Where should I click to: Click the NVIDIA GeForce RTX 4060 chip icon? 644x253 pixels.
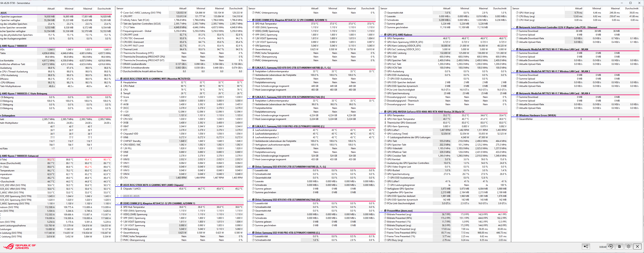click(385, 112)
